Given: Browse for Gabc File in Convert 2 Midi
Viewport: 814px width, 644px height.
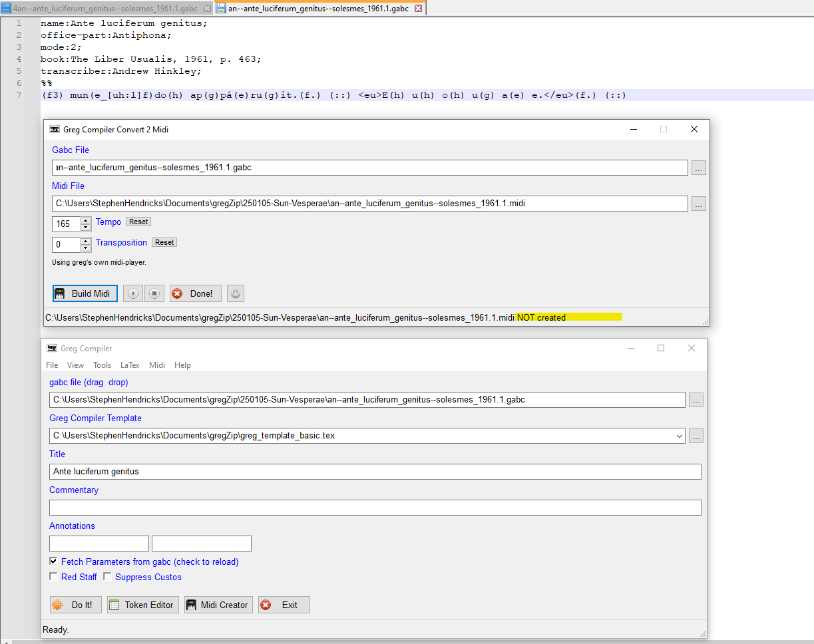Looking at the screenshot, I should click(698, 168).
